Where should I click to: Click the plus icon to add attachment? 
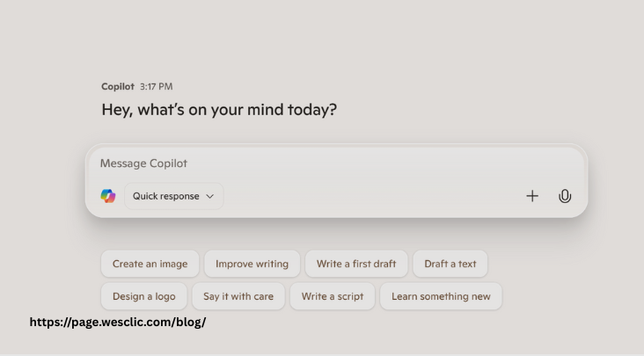tap(532, 196)
